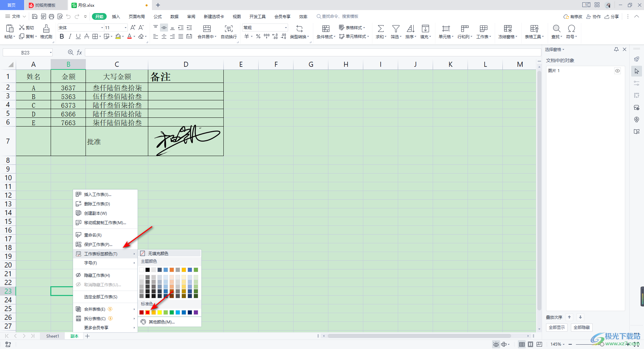Select the Sheet1 sheet tab
The image size is (644, 349).
tap(52, 336)
